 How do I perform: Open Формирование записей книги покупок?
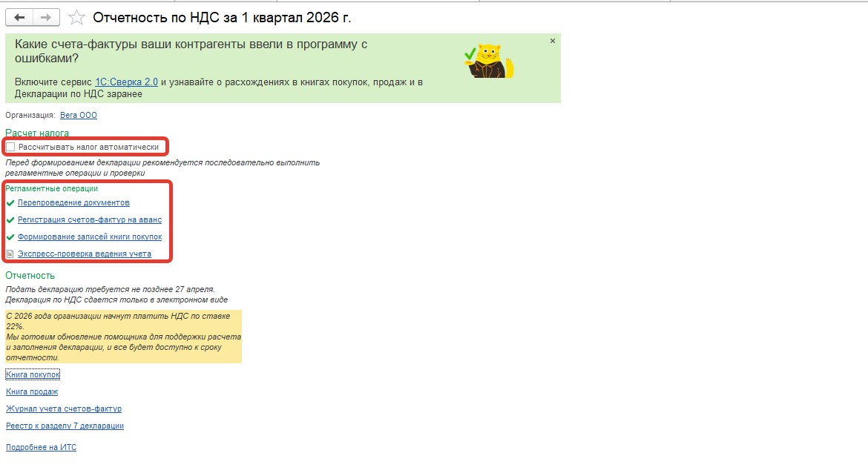89,237
